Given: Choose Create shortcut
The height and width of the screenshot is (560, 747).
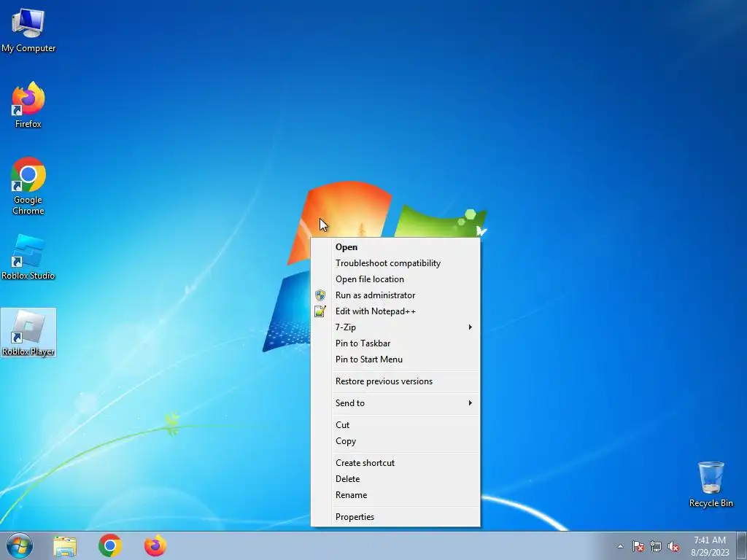Looking at the screenshot, I should click(396, 463).
